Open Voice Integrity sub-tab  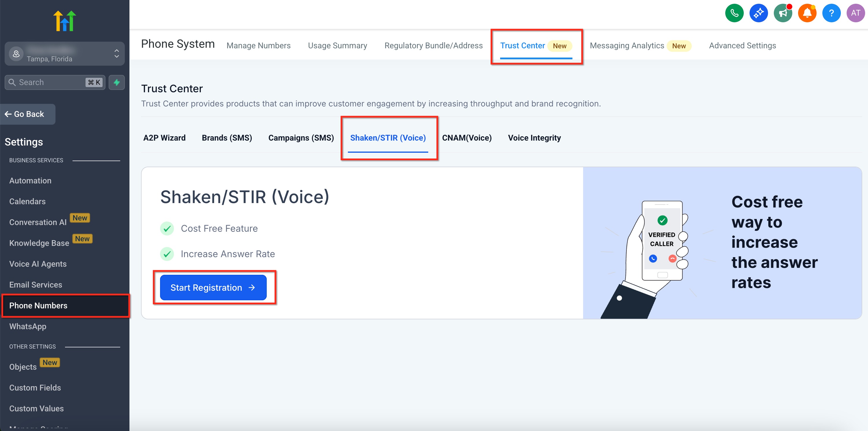[x=534, y=138]
